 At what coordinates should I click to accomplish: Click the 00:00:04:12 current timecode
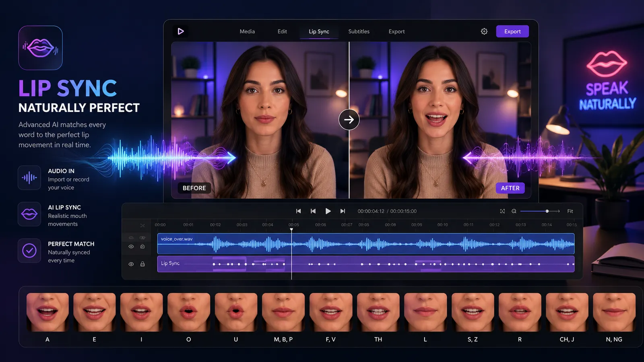coord(371,211)
